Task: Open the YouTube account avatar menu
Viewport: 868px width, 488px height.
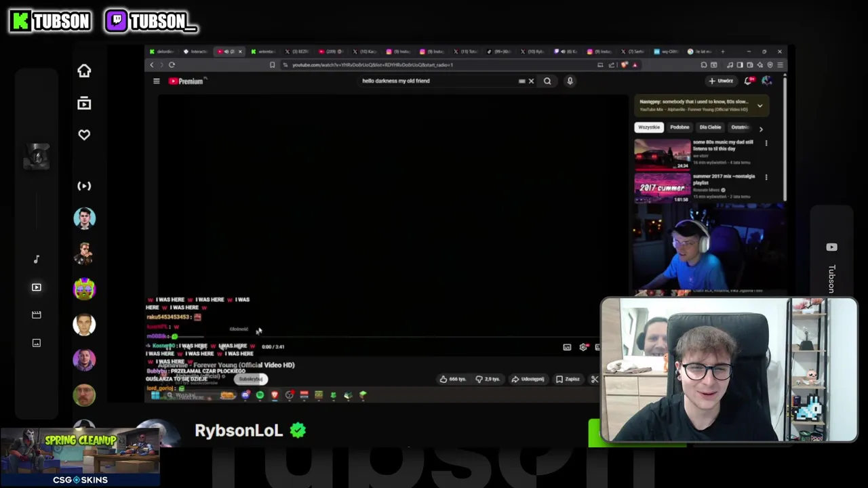Action: (x=767, y=81)
